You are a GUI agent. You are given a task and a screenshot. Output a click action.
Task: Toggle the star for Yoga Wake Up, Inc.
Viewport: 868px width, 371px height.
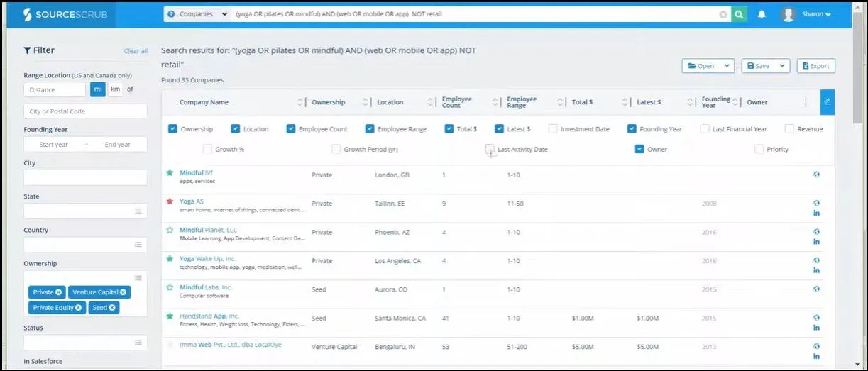tap(170, 259)
